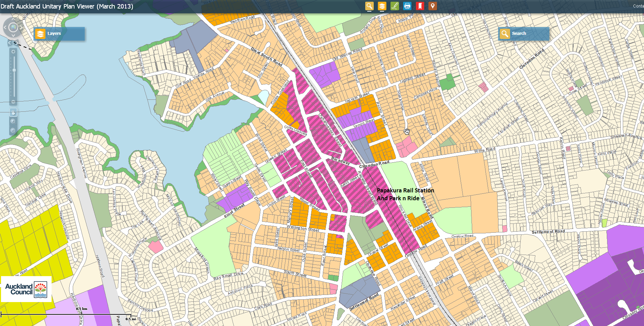Pan map right with the east arrow
The height and width of the screenshot is (326, 644).
pyautogui.click(x=22, y=27)
